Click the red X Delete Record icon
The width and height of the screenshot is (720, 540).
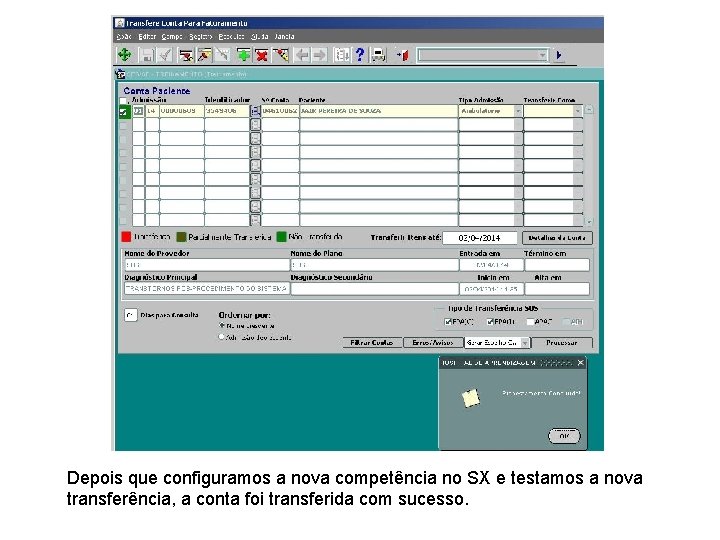pos(262,56)
